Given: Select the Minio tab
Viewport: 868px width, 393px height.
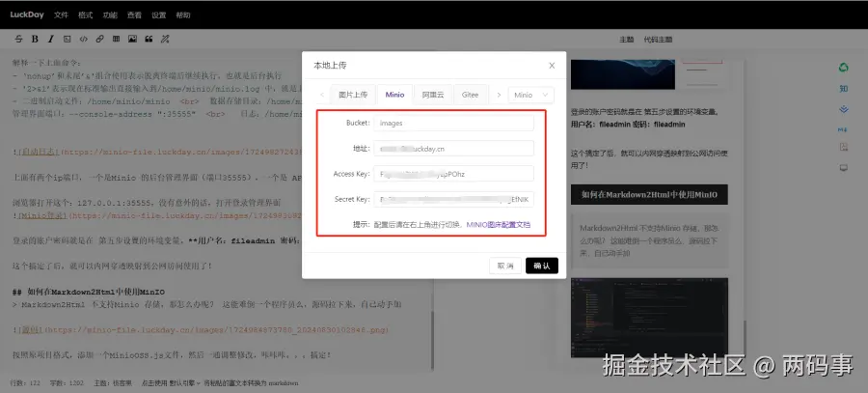Looking at the screenshot, I should pos(394,95).
